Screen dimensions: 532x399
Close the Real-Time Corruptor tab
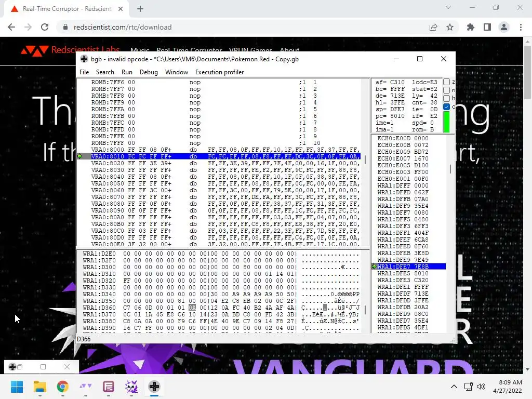[x=121, y=9]
